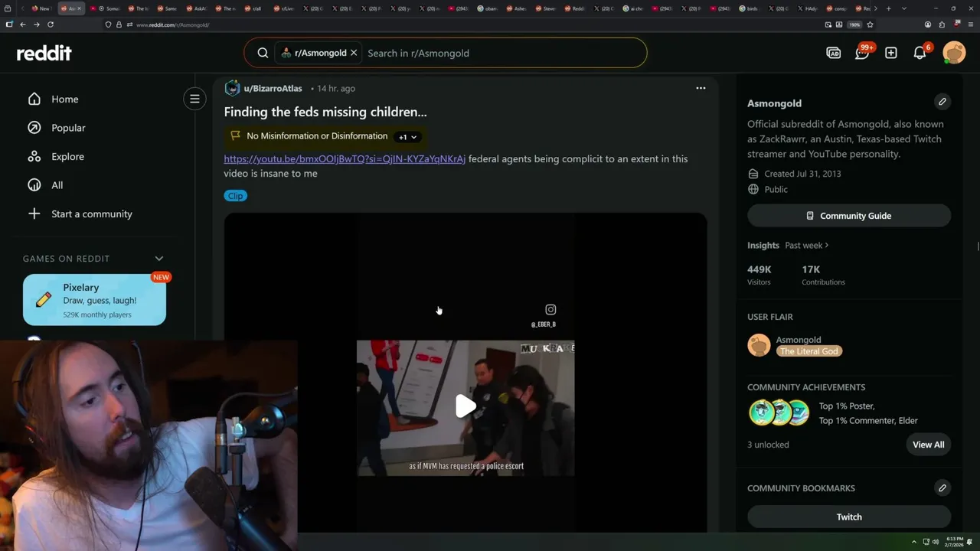Click the shield icon in address bar
The height and width of the screenshot is (551, 980).
109,24
